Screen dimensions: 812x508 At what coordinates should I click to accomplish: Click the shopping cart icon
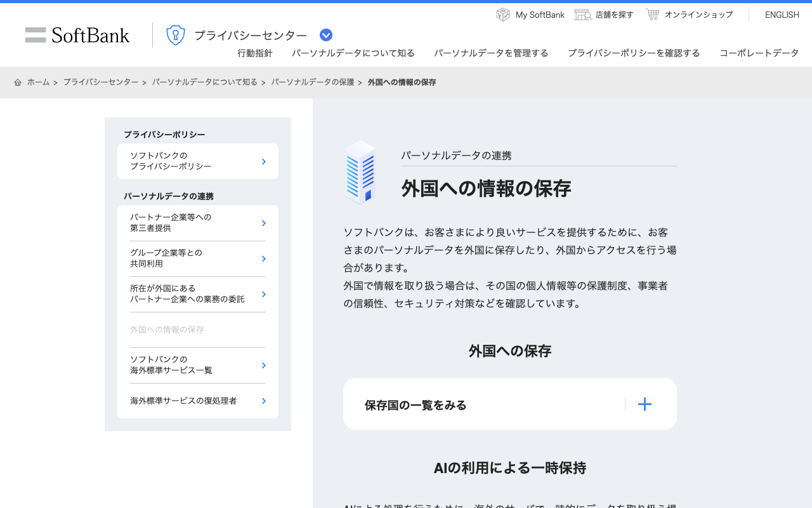coord(652,14)
